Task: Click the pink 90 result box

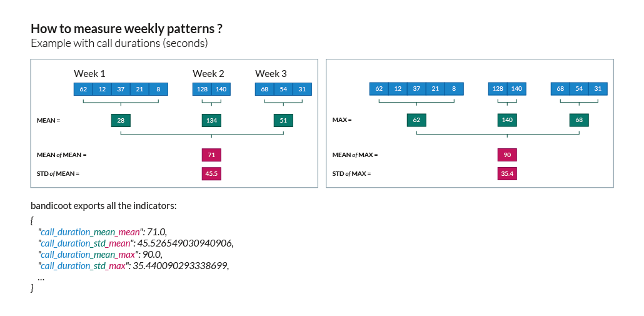Action: tap(507, 155)
